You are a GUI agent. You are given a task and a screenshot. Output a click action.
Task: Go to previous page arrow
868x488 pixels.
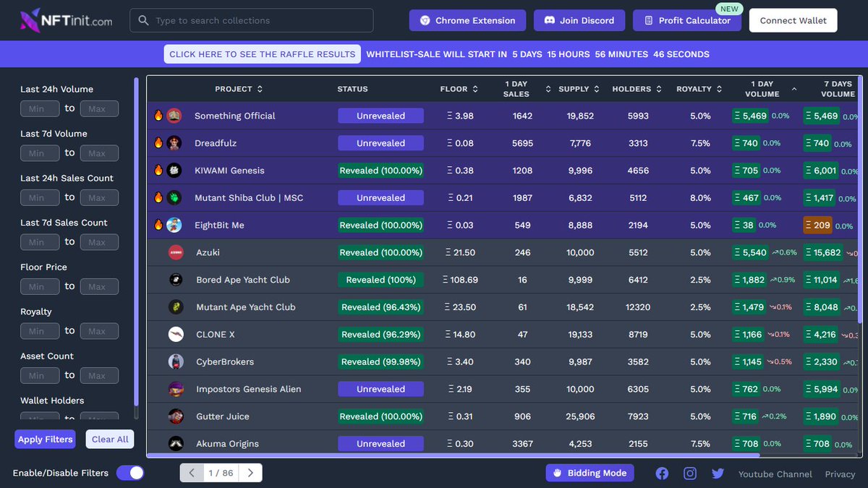(x=192, y=473)
